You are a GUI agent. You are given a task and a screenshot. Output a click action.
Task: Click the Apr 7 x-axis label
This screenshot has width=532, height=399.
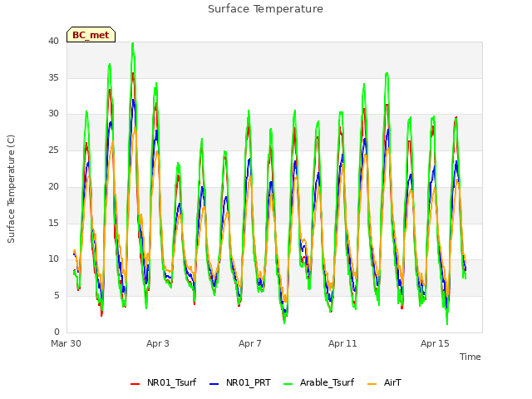coord(250,343)
